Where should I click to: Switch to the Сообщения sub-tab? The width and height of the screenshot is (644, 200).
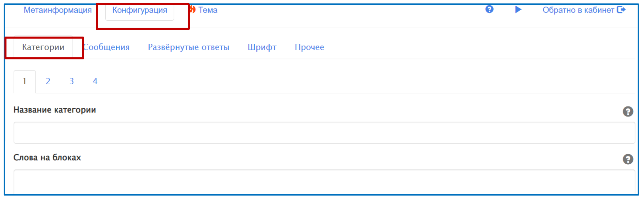106,47
